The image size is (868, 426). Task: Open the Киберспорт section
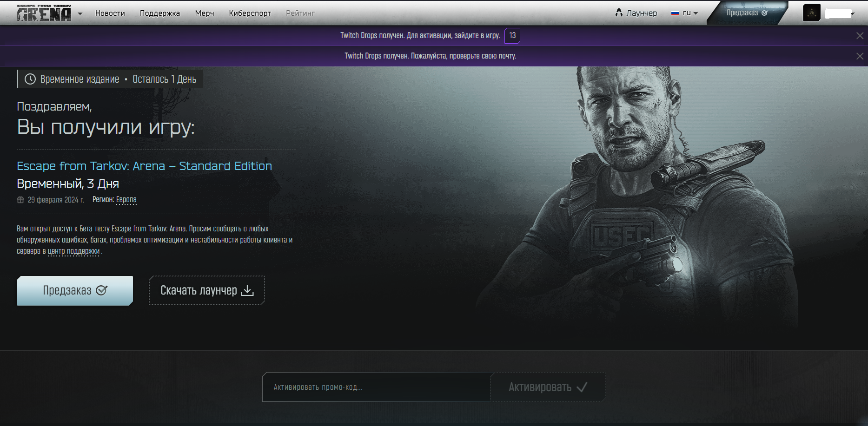(x=250, y=13)
